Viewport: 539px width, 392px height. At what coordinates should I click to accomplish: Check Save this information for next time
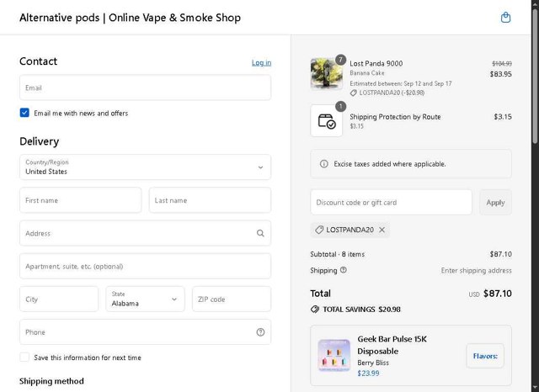[x=24, y=358]
